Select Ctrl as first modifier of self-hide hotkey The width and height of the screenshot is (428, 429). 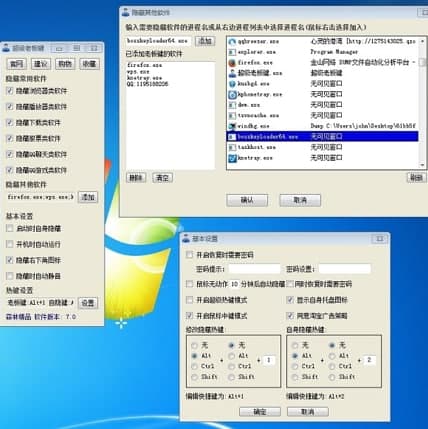click(295, 366)
